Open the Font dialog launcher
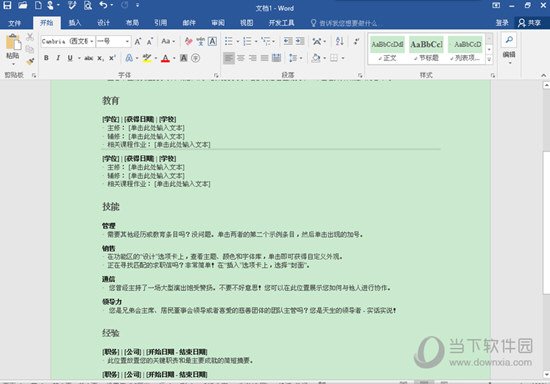The height and width of the screenshot is (384, 550). [x=216, y=75]
